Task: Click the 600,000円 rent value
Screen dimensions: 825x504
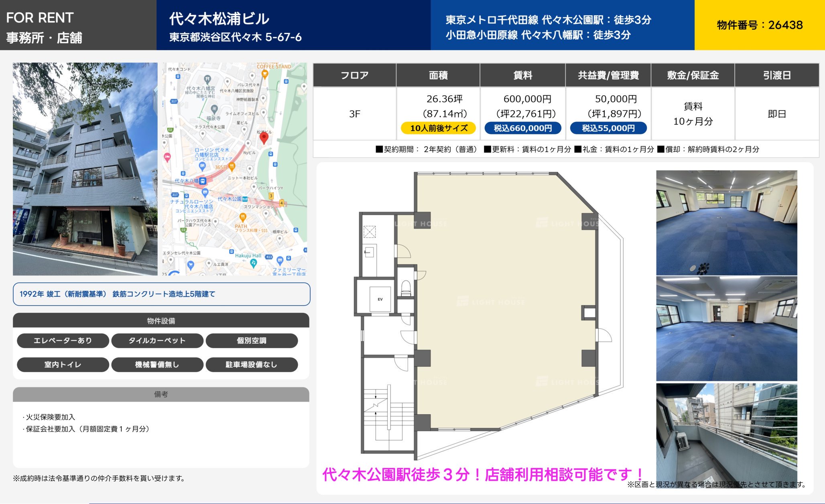Action: pos(527,99)
